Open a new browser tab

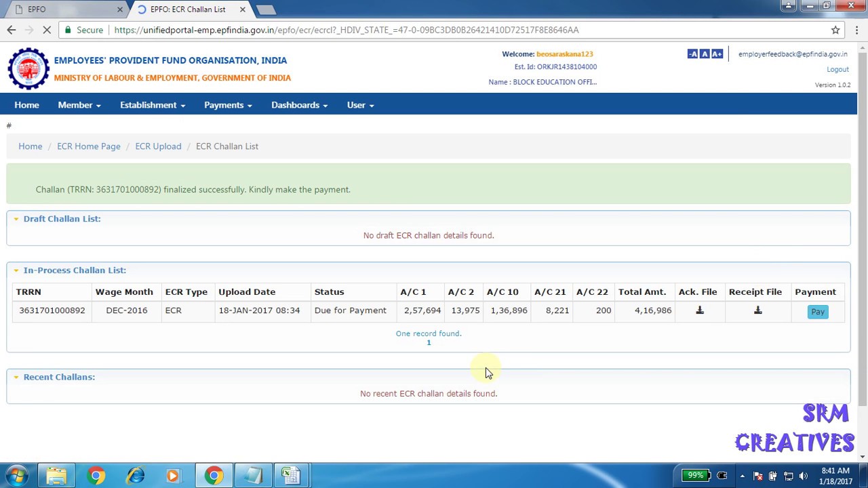267,9
